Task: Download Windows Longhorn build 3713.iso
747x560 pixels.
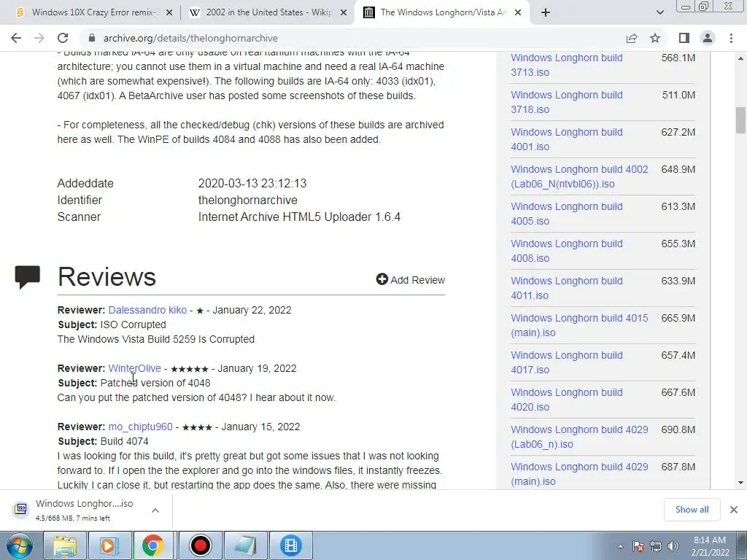Action: point(566,65)
